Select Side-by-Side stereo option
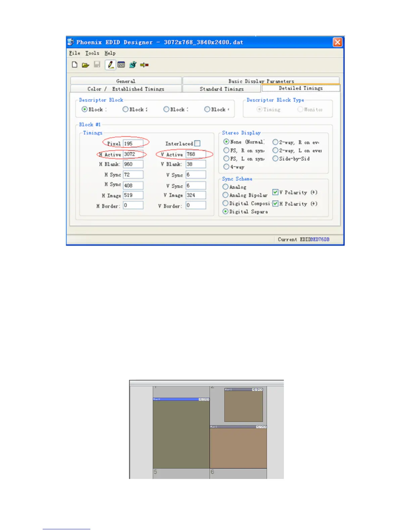The height and width of the screenshot is (532, 411). [275, 159]
